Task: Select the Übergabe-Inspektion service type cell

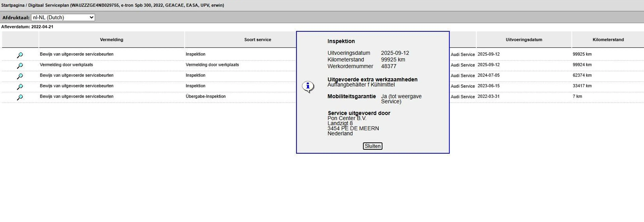Action: click(x=205, y=96)
